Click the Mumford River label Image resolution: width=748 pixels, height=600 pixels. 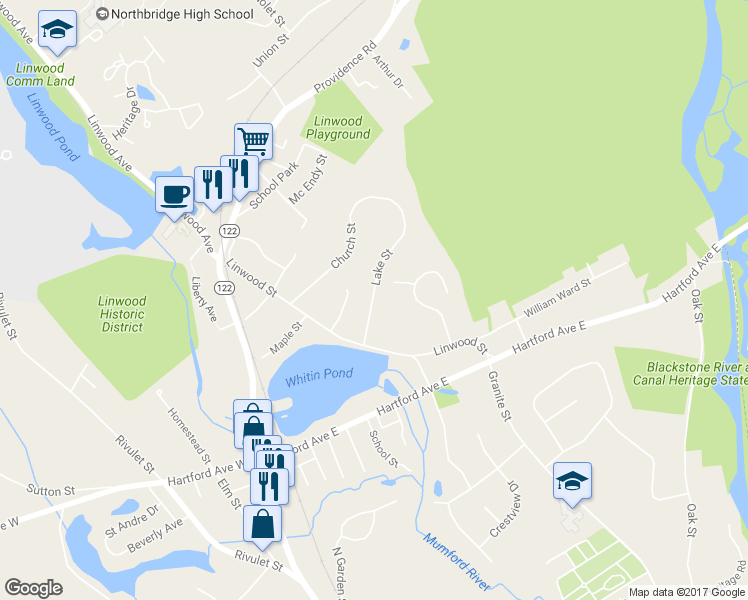tap(457, 562)
